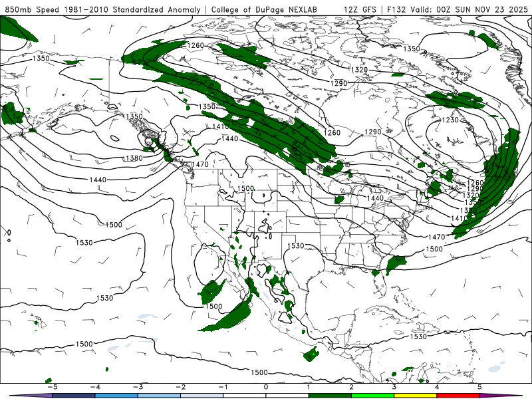Click the '0' colorbar scale label
532x399 pixels.
pyautogui.click(x=266, y=387)
